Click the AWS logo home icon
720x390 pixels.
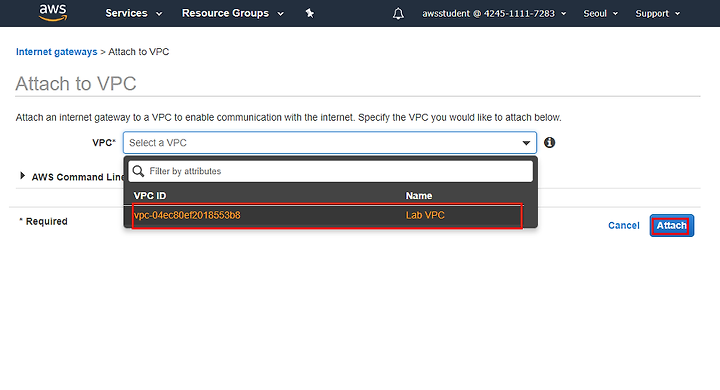pos(53,13)
